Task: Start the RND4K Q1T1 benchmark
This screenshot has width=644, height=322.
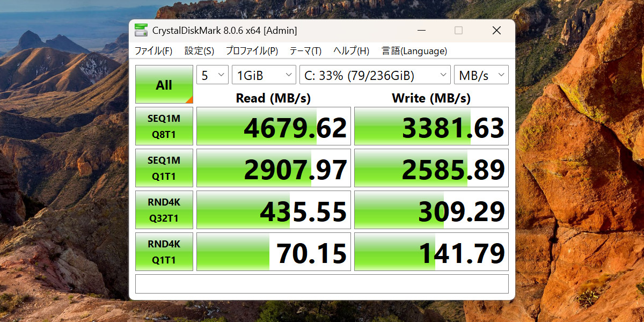Action: pyautogui.click(x=164, y=252)
